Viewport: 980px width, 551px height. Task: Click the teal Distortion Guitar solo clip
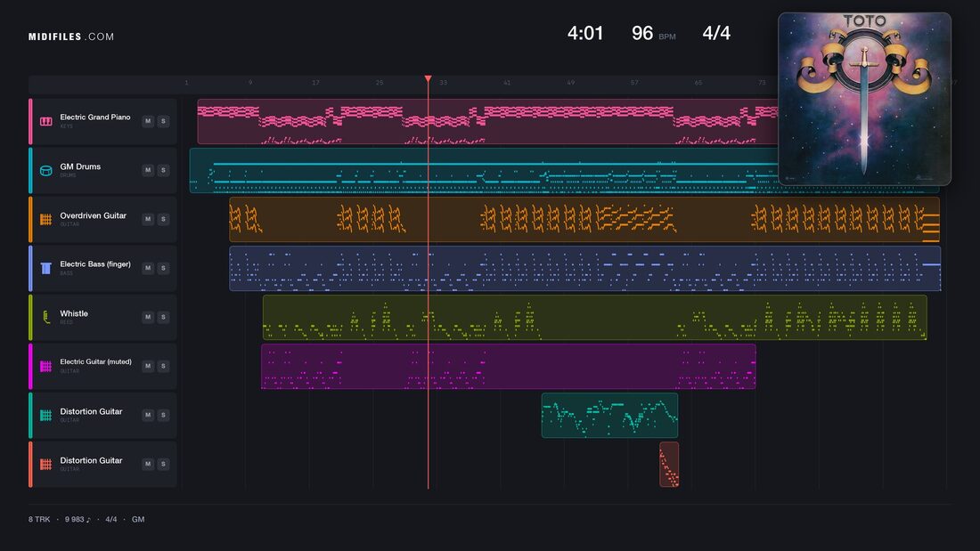pos(610,416)
